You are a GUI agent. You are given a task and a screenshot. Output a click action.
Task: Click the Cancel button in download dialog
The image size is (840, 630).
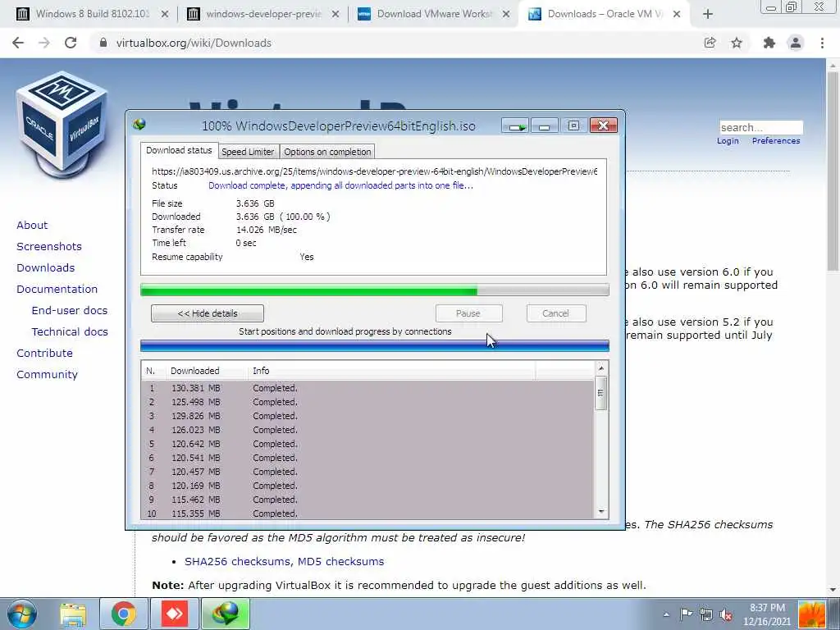(556, 313)
